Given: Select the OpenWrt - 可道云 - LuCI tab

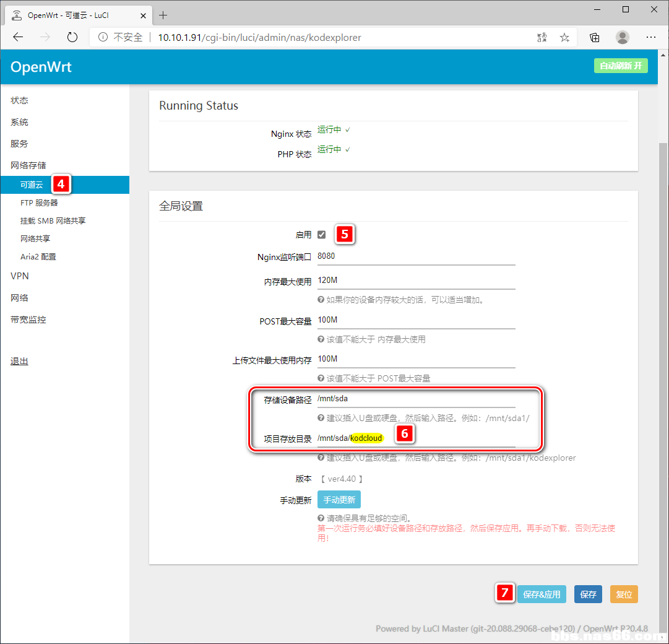Looking at the screenshot, I should pos(79,15).
